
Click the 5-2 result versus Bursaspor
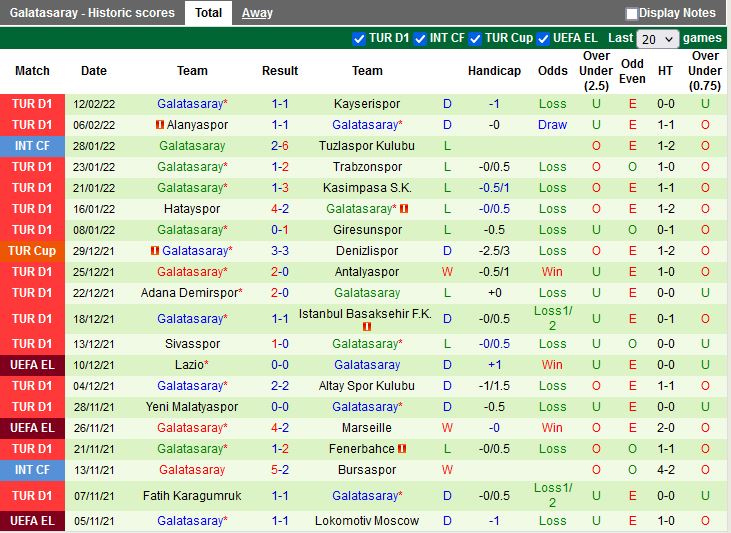(x=280, y=470)
